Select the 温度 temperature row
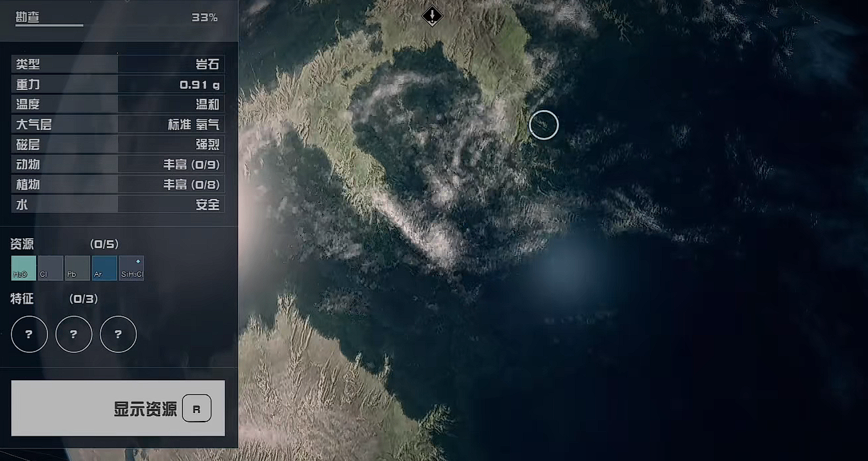Viewport: 868px width, 461px height. (x=118, y=104)
